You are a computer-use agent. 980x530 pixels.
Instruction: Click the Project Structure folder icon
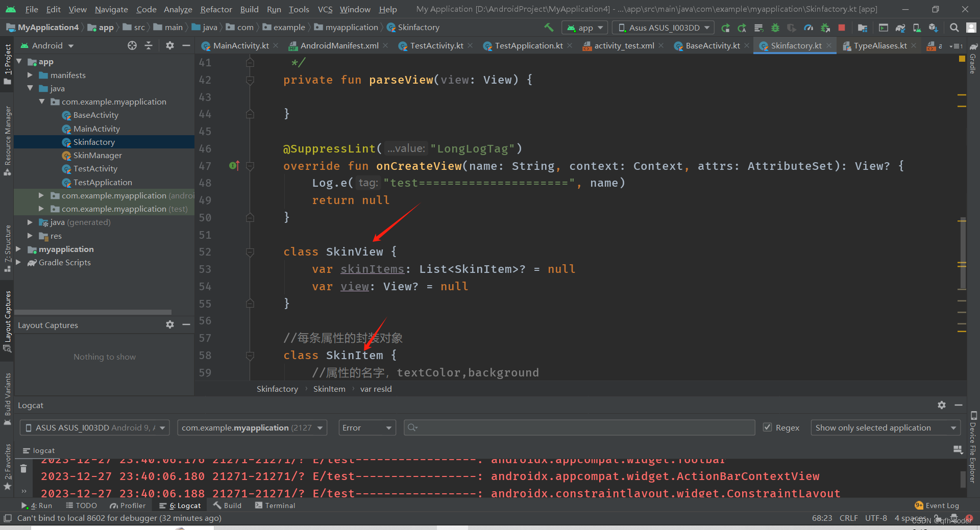(x=862, y=28)
